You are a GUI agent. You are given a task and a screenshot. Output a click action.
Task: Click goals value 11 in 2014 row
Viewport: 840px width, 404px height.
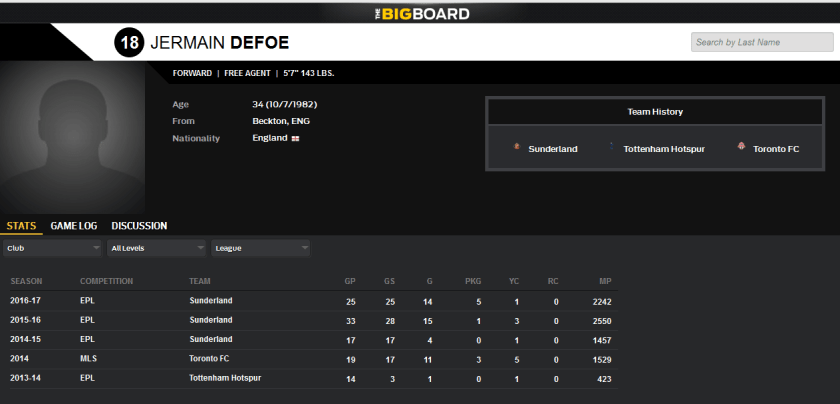click(x=428, y=360)
